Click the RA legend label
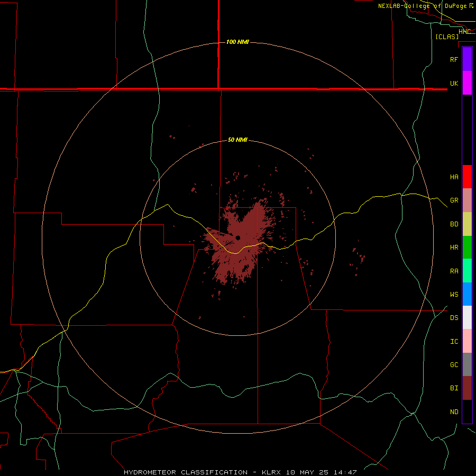The width and height of the screenshot is (476, 476). click(454, 271)
